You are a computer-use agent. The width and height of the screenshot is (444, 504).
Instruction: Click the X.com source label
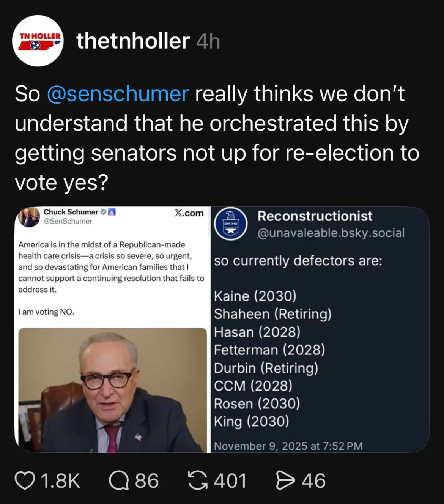coord(189,213)
